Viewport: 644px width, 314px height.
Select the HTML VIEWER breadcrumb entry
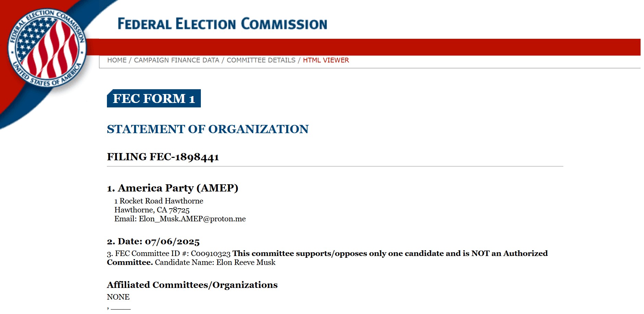click(326, 60)
